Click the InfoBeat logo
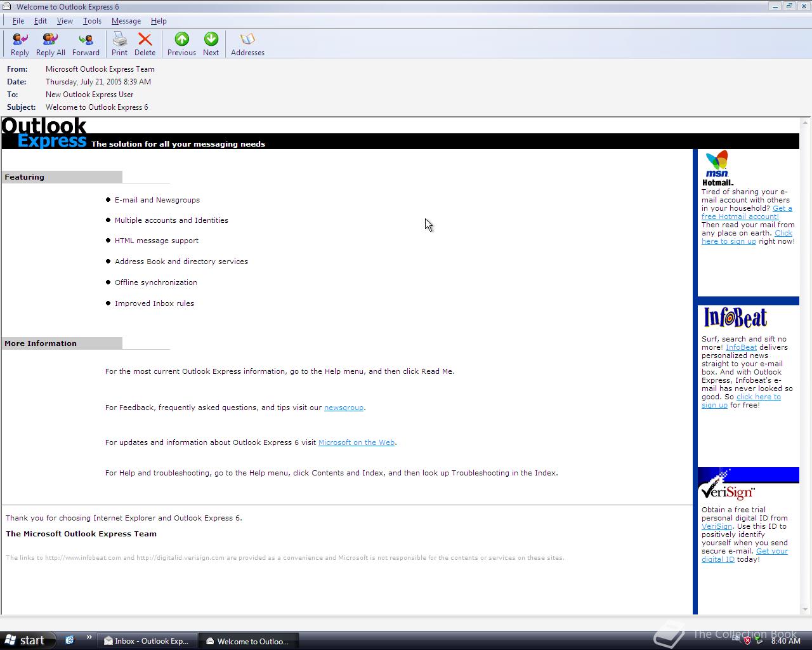Viewport: 812px width, 650px height. point(735,317)
